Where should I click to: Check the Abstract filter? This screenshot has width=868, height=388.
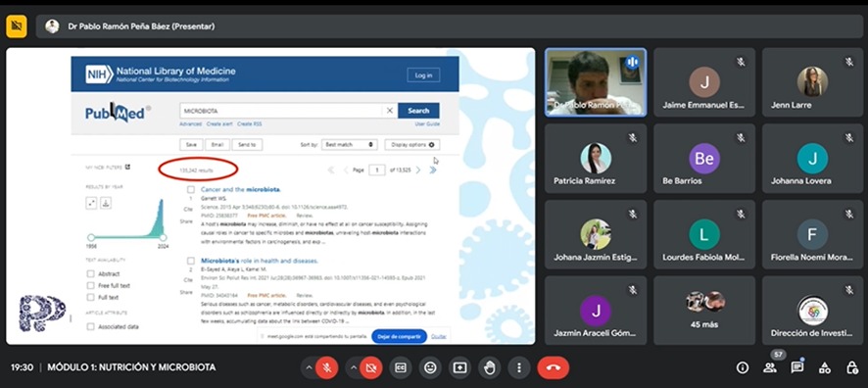pos(91,273)
